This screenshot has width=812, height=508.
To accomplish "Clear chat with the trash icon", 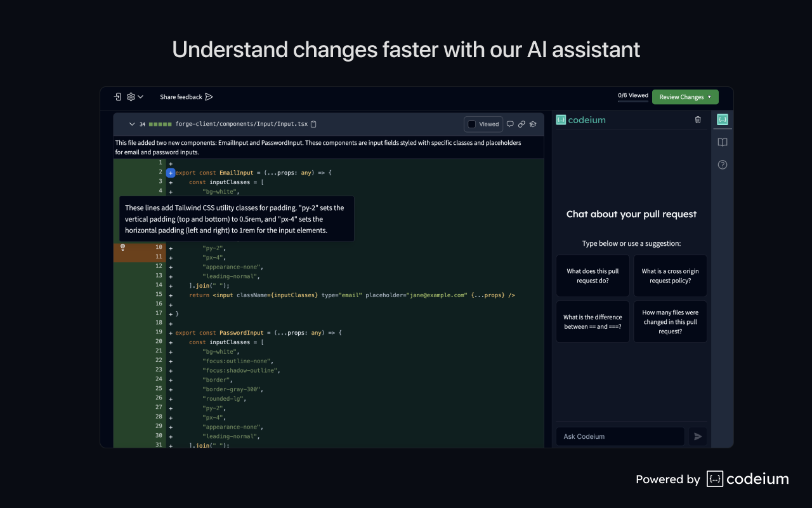I will (x=698, y=119).
